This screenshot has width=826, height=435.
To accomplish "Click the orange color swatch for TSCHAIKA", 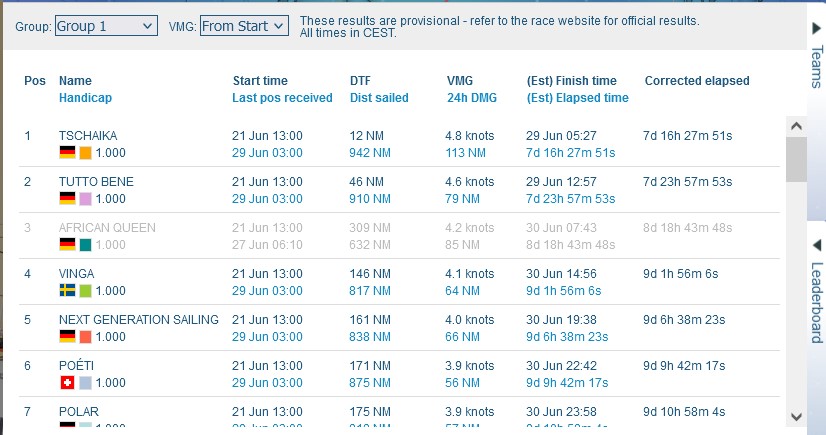I will (x=86, y=153).
